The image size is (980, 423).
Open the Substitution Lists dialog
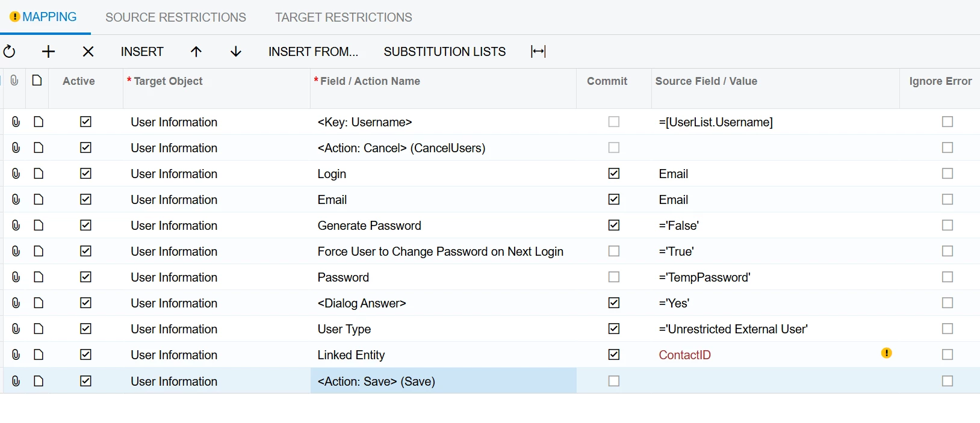(445, 52)
